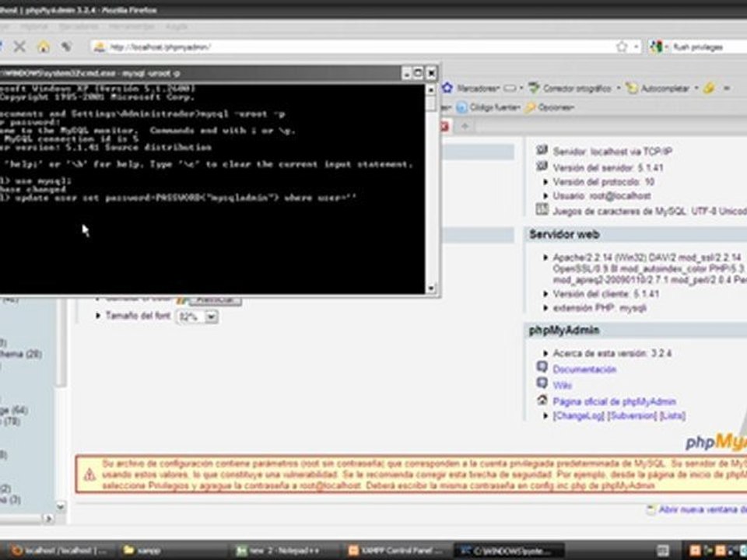
Task: Click the Autocompletar icon
Action: coord(632,88)
